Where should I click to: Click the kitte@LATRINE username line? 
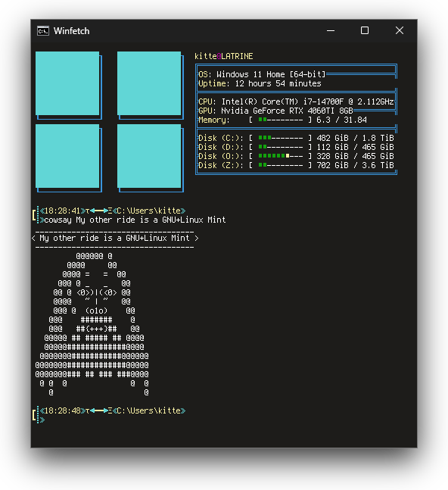(223, 56)
